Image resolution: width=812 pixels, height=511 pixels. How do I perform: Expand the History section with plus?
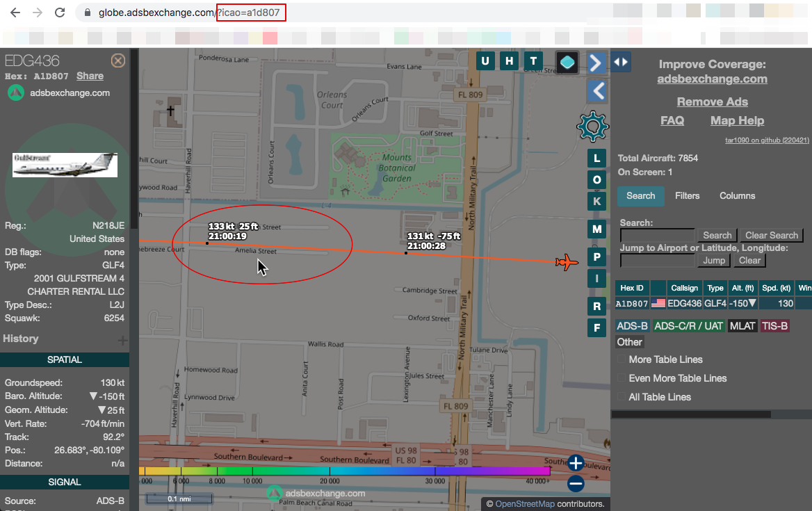click(x=122, y=341)
